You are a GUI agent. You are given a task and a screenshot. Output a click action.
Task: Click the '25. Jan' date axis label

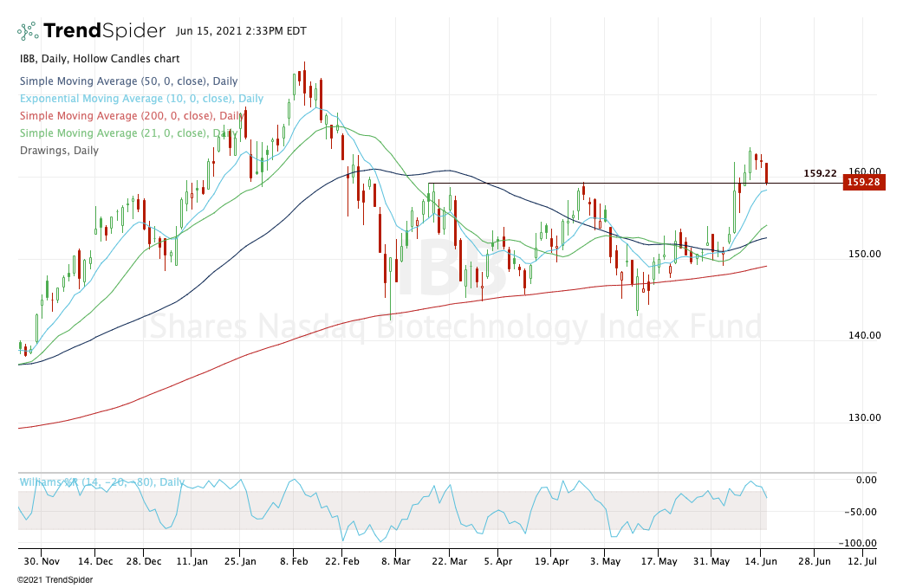240,561
